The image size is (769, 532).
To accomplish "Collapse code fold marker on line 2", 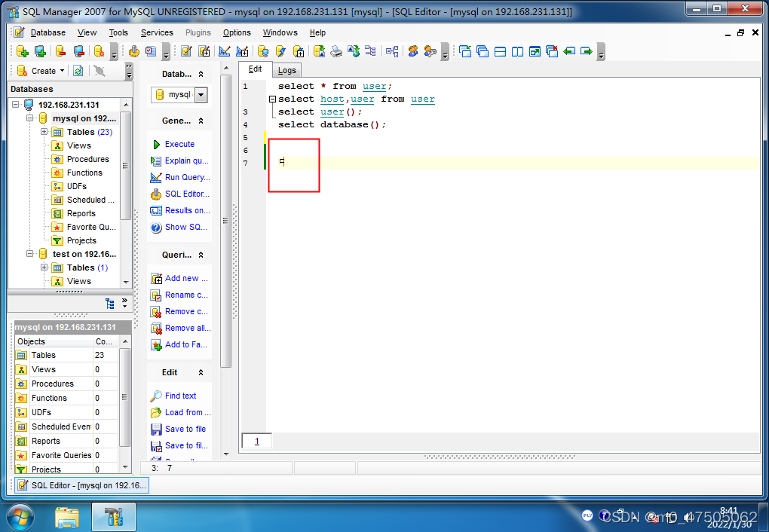I will tap(273, 99).
